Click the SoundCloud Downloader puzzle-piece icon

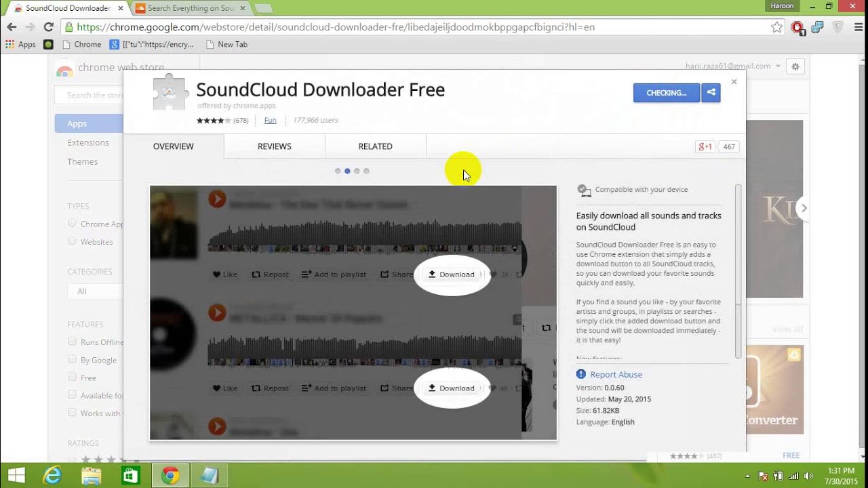click(x=170, y=91)
